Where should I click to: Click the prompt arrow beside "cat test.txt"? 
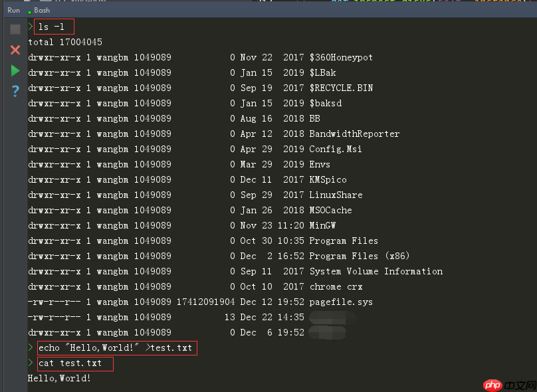(30, 363)
